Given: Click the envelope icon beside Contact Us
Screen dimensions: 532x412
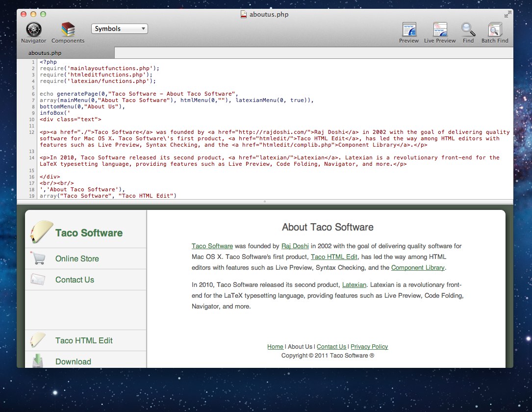Looking at the screenshot, I should [38, 280].
